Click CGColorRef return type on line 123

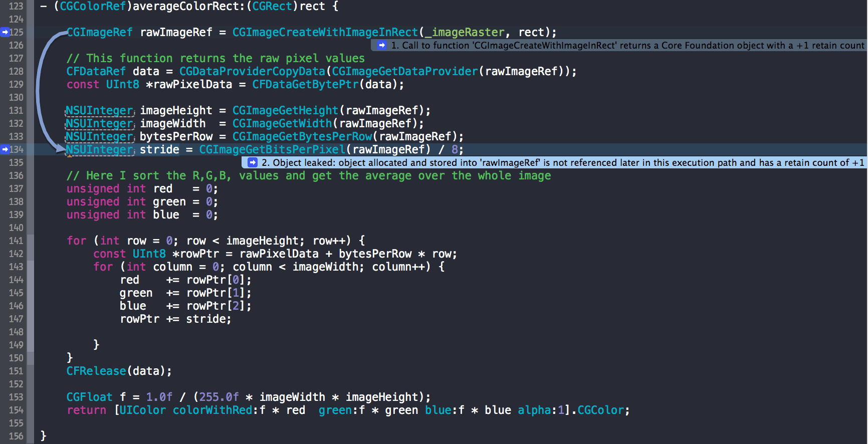pos(93,6)
